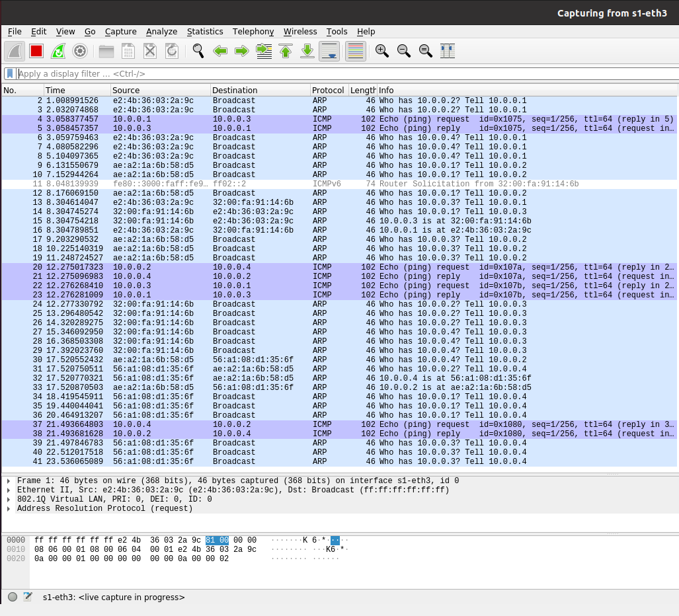The height and width of the screenshot is (616, 679).
Task: Jump to the first packet icon
Action: (286, 51)
